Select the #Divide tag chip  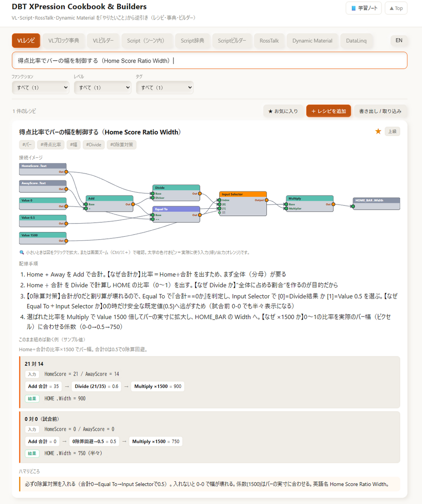tap(94, 145)
